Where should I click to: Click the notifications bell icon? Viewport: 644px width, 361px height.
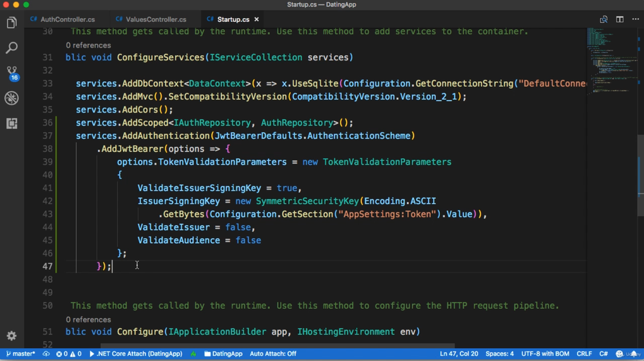634,354
